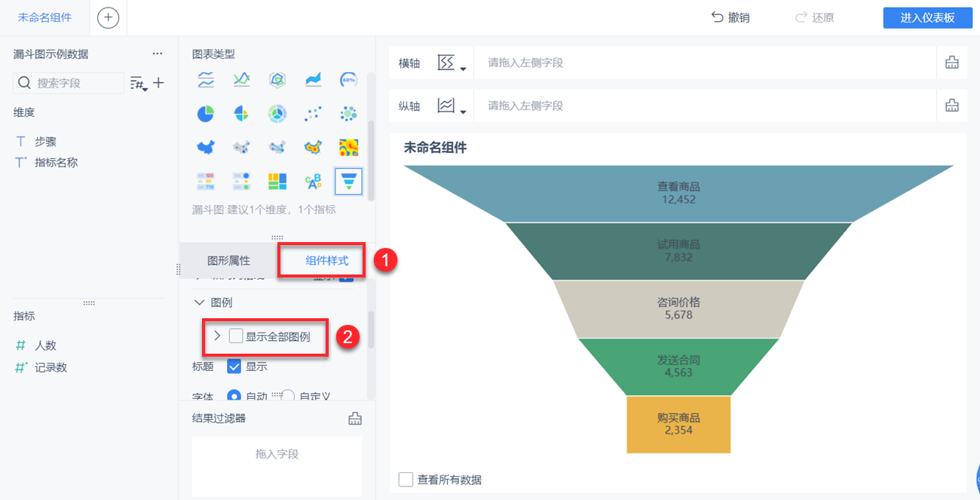Select the 人数 measure field
980x500 pixels.
(x=45, y=345)
